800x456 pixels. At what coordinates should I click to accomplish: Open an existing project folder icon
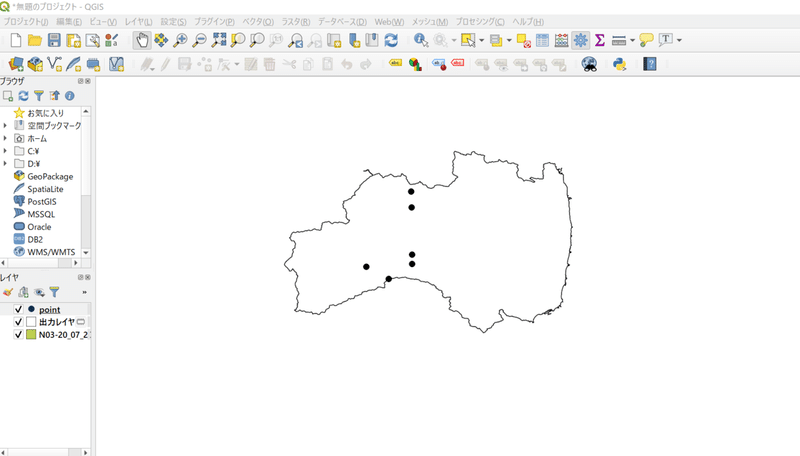35,40
